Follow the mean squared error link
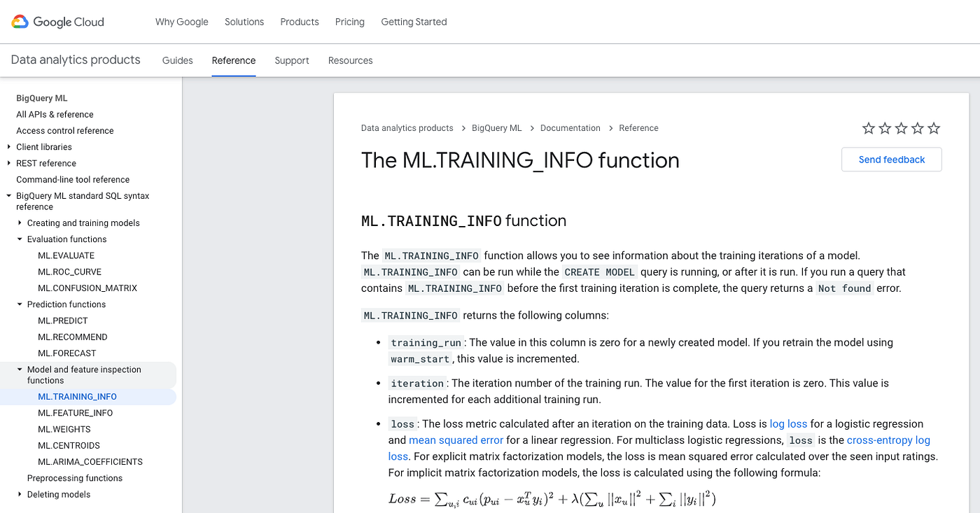Screen dimensions: 980x513 pos(456,440)
